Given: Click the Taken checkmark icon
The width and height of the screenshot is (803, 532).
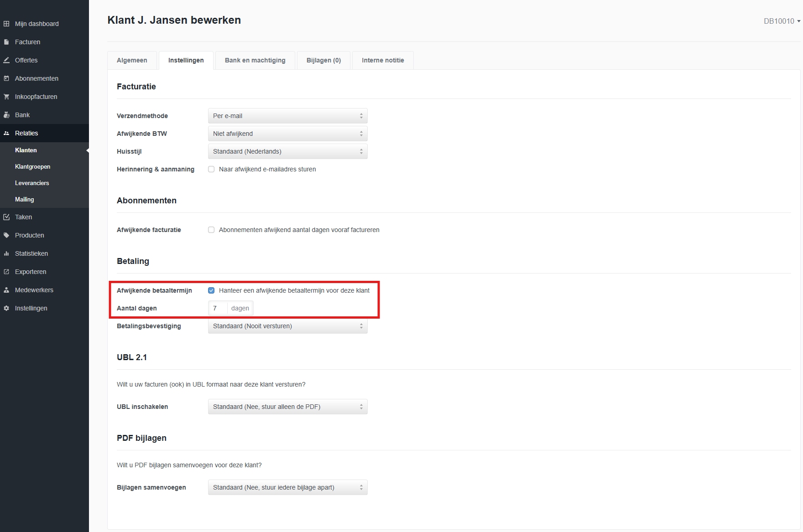Looking at the screenshot, I should (6, 217).
